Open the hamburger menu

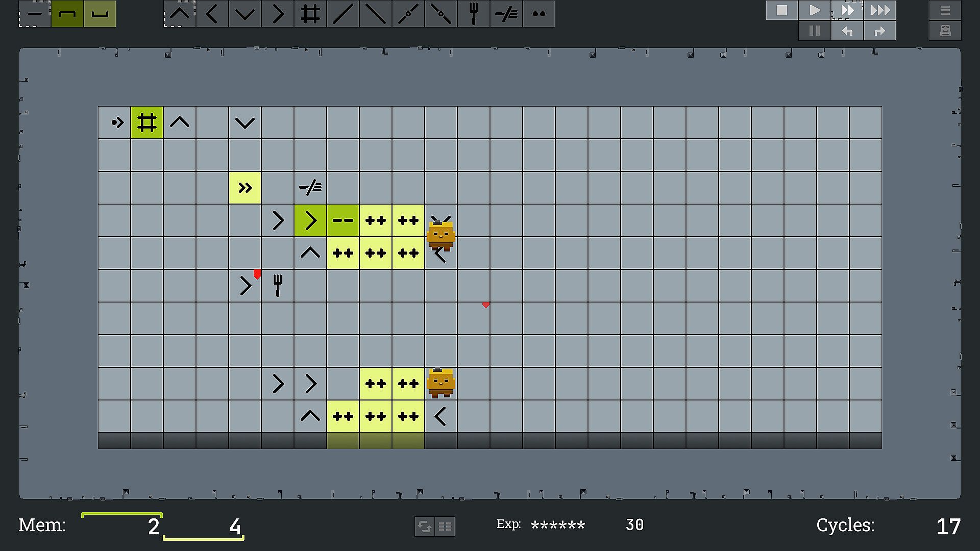tap(945, 10)
